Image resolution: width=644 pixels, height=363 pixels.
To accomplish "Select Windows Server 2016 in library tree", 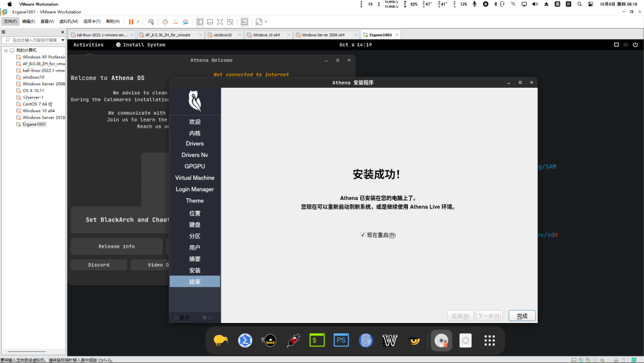I will [x=44, y=118].
